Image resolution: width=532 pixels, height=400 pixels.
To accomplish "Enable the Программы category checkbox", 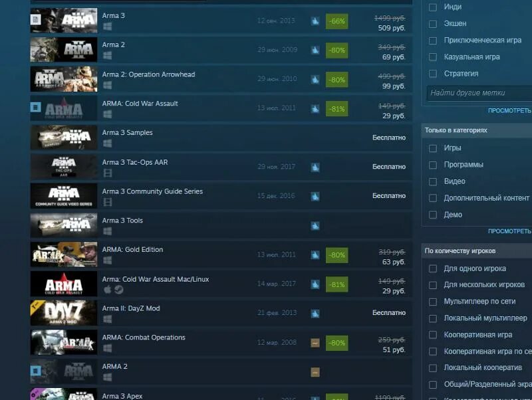I will pos(433,165).
